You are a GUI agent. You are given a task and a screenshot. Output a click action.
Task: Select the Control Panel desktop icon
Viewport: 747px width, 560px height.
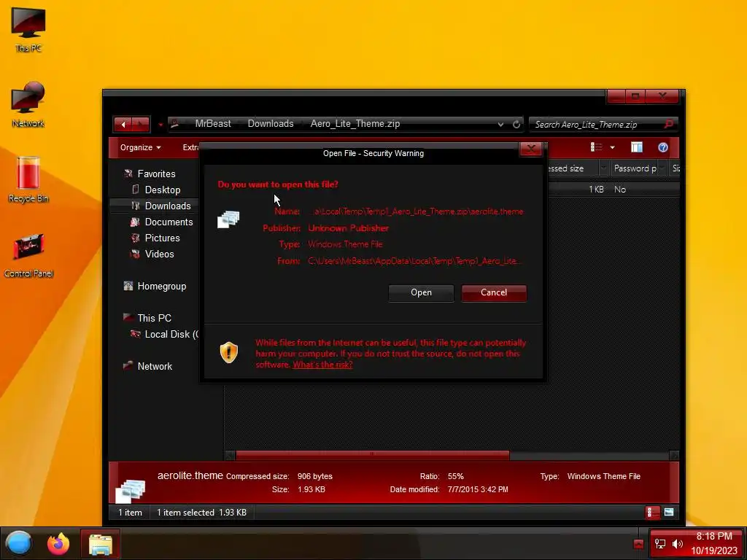pos(28,254)
